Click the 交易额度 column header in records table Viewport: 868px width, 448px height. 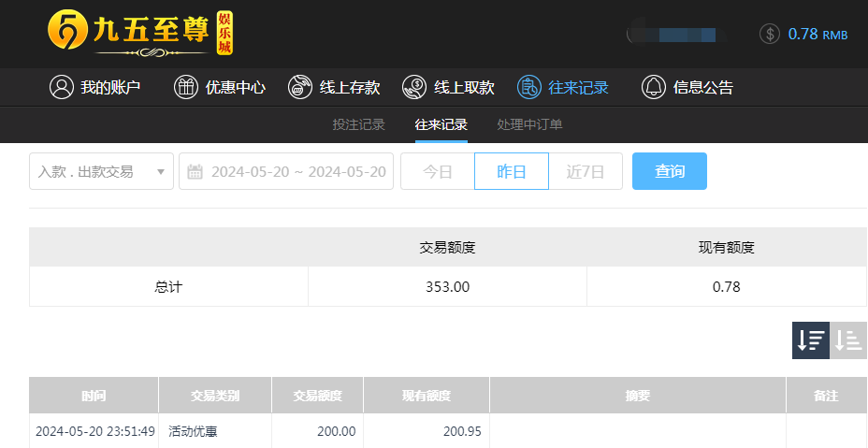point(317,396)
